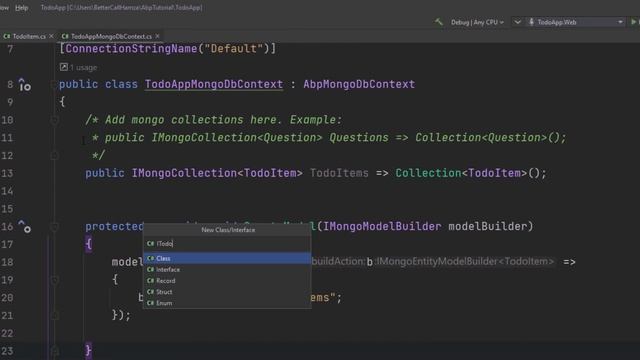The width and height of the screenshot is (640, 360).
Task: Click the fold marker on class line 8
Action: (54, 84)
